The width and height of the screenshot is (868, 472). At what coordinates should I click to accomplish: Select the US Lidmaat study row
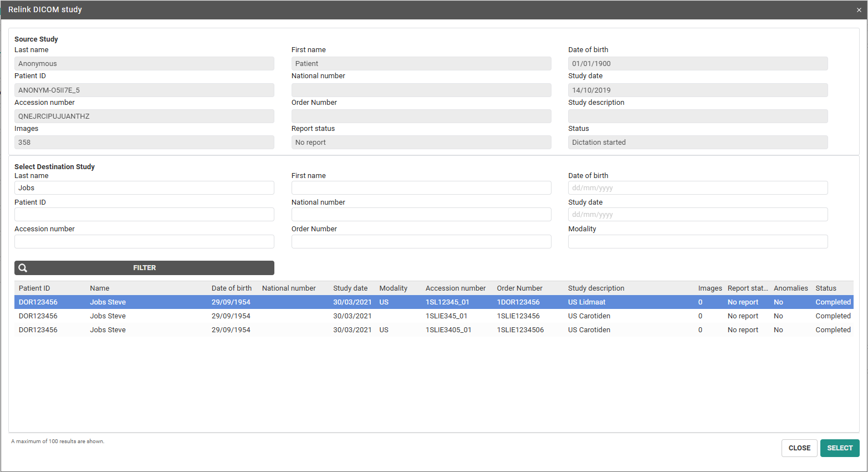(x=586, y=302)
